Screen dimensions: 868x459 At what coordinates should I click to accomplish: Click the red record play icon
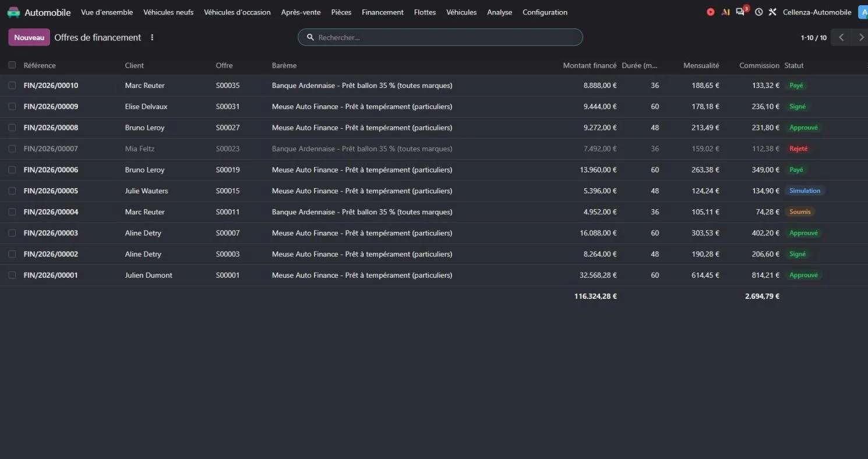711,12
